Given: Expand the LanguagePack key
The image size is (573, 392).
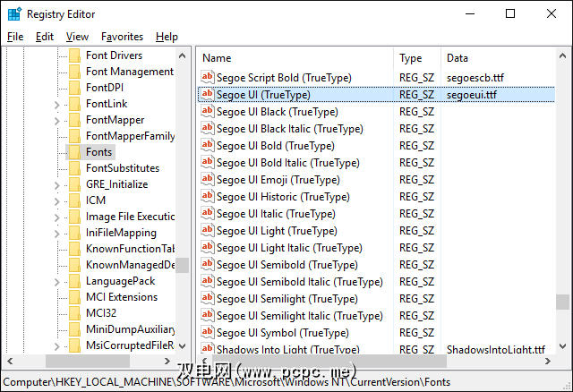Looking at the screenshot, I should [x=56, y=282].
